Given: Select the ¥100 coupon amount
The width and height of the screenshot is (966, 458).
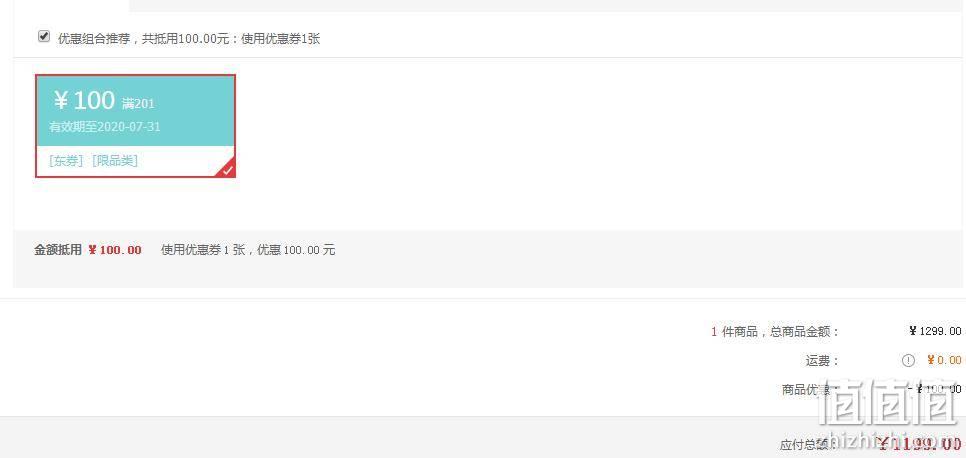Looking at the screenshot, I should (x=84, y=100).
